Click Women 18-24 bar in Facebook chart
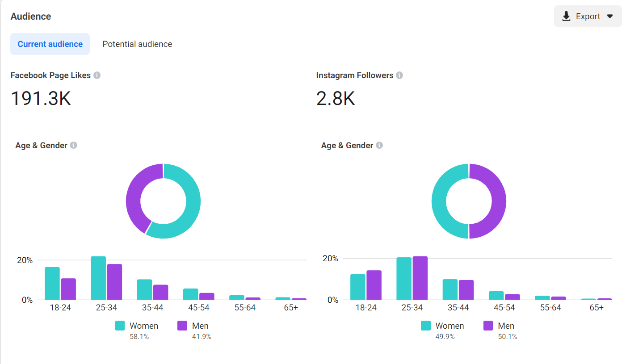The width and height of the screenshot is (630, 364). click(x=52, y=283)
